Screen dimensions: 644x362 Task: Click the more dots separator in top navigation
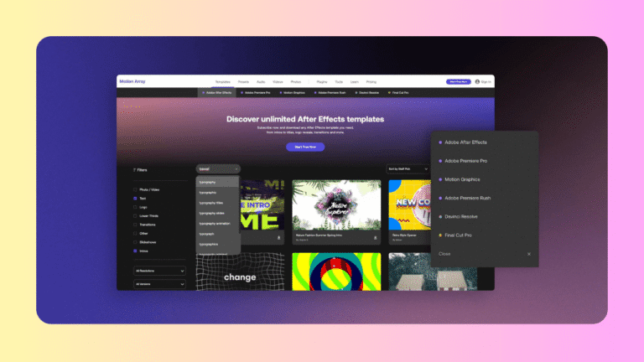[309, 81]
